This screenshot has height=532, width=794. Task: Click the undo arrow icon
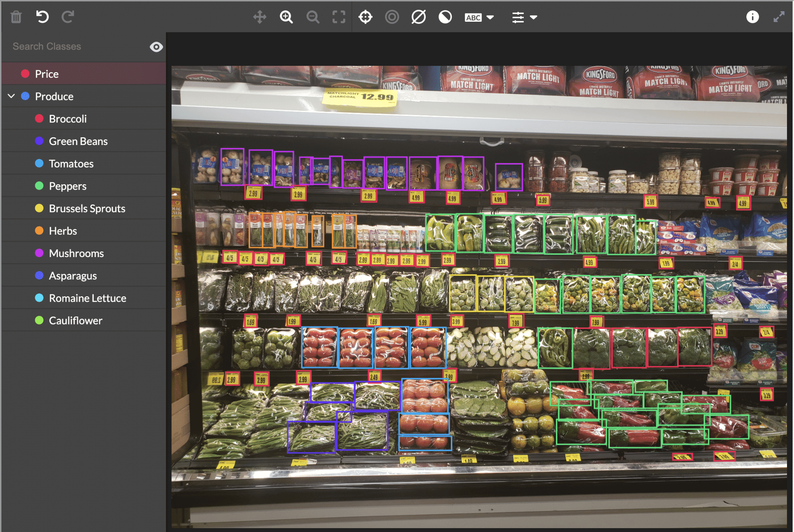click(x=42, y=17)
